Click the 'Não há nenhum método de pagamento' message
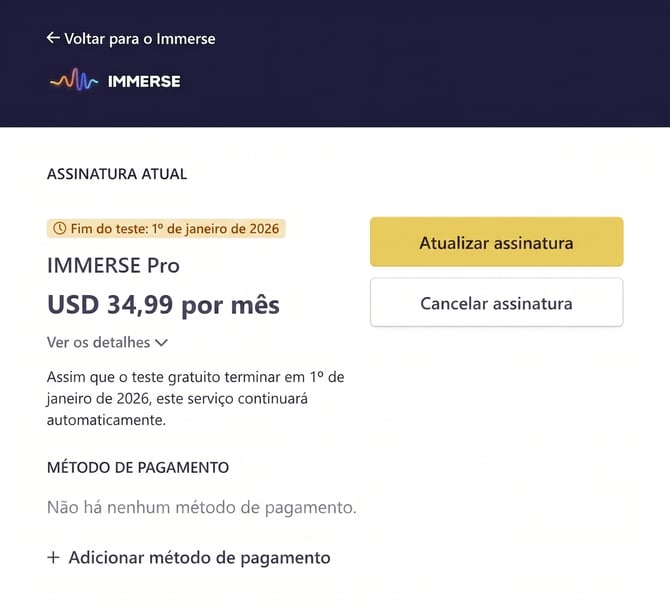The image size is (670, 608). [x=202, y=508]
